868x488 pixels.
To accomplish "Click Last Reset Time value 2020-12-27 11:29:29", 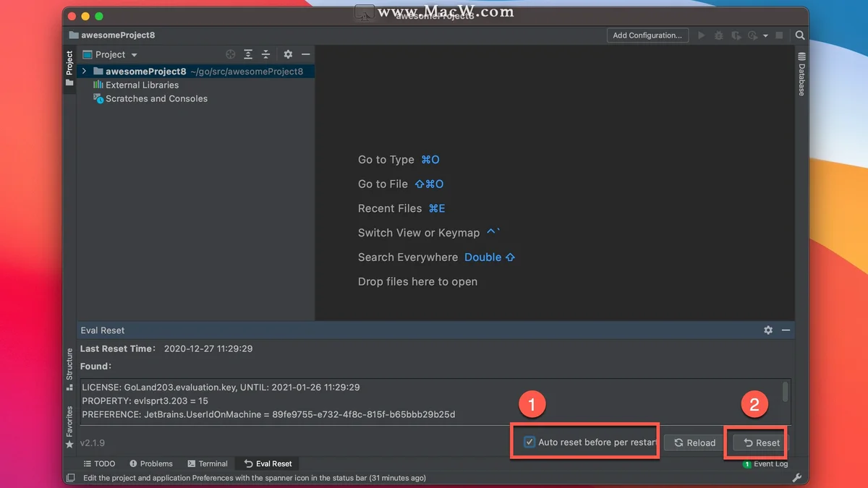I will click(208, 348).
